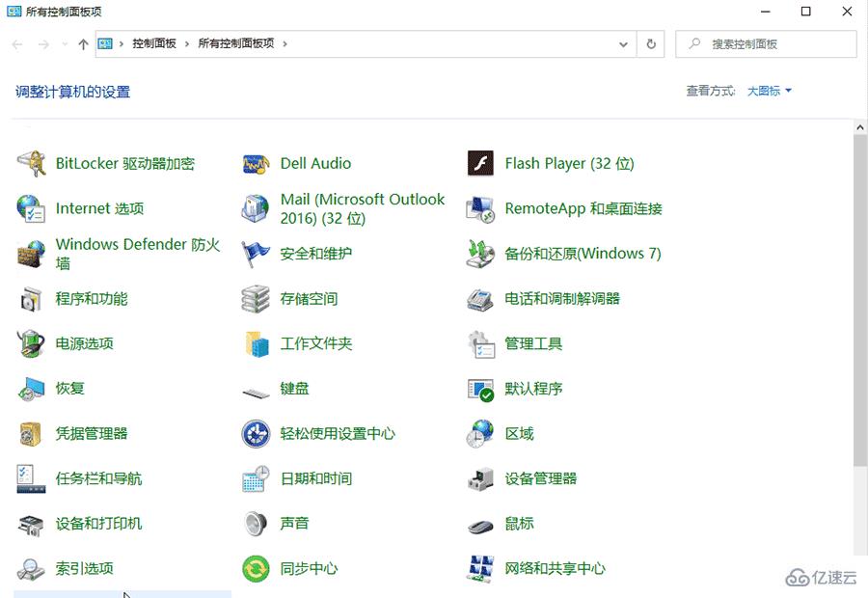Click the 搜索控制面板 search box
This screenshot has width=868, height=598.
tap(766, 44)
